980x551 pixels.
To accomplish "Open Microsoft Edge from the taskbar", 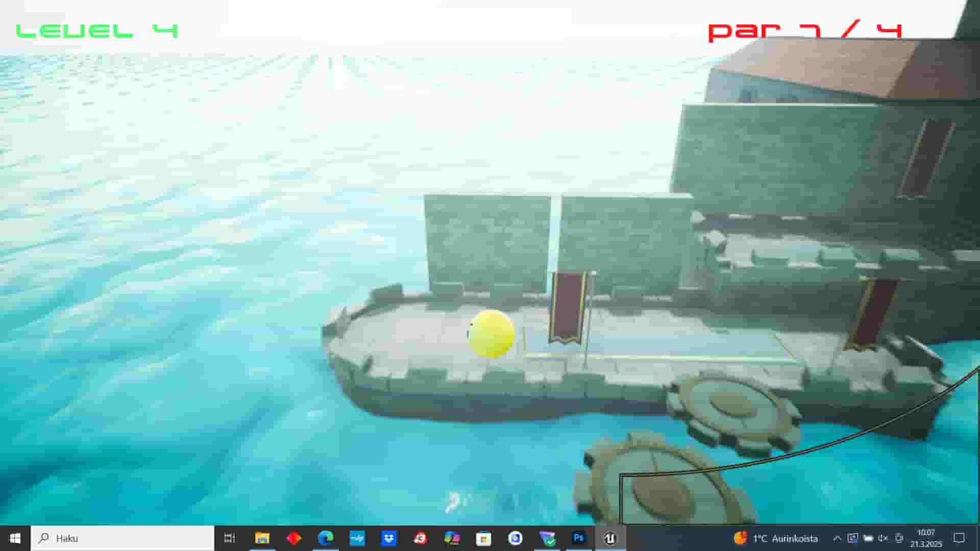I will 325,538.
